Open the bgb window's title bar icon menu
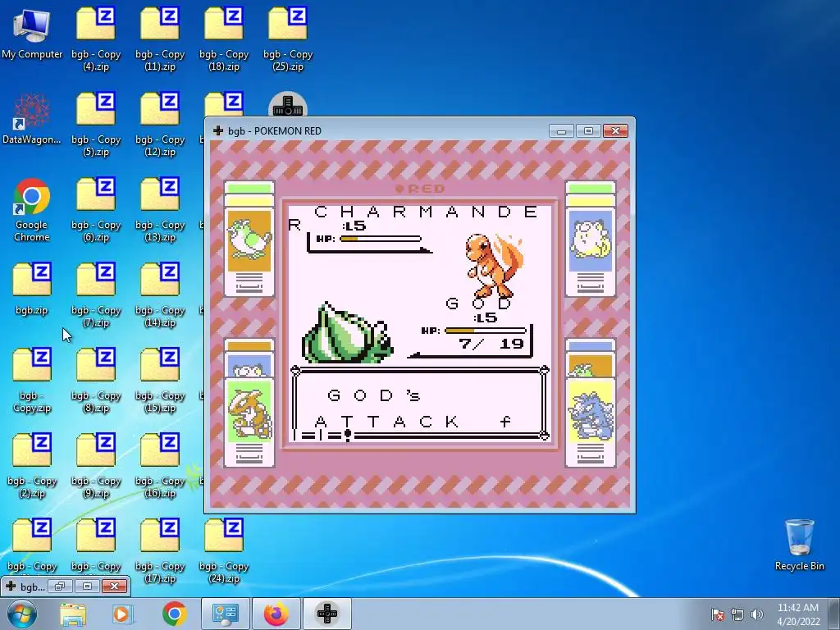The height and width of the screenshot is (630, 840). tap(218, 130)
